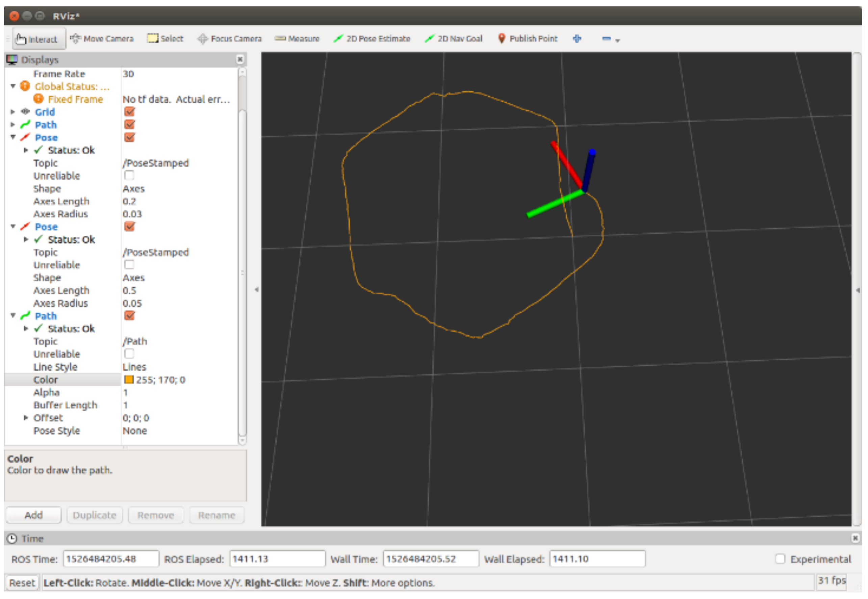Expand the Offset property
Image resolution: width=868 pixels, height=599 pixels.
[26, 418]
